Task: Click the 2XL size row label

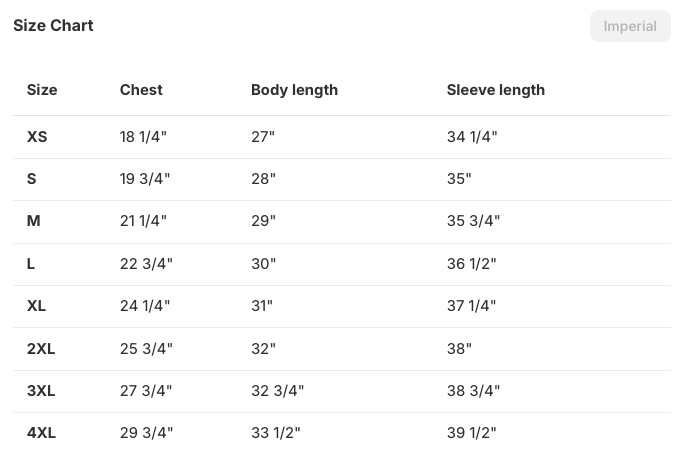Action: 41,349
